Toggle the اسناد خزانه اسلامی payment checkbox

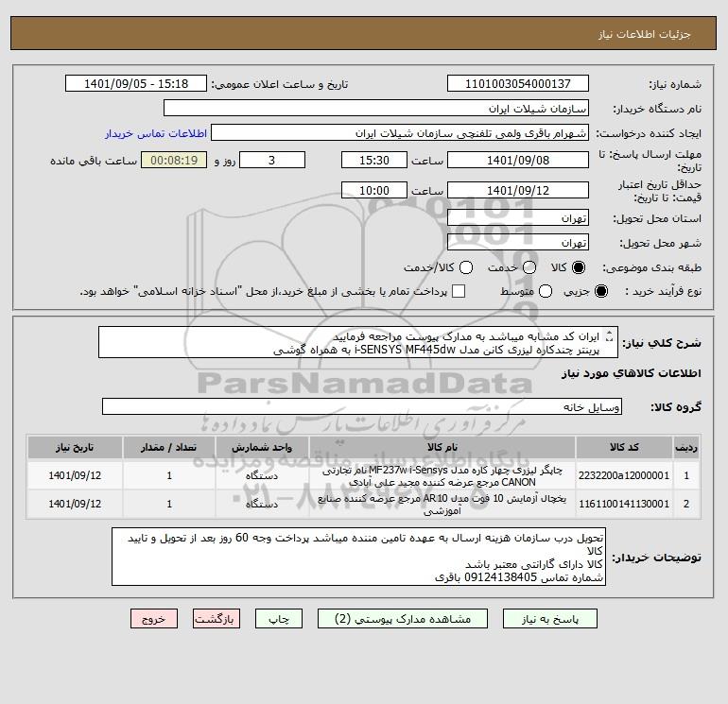pyautogui.click(x=459, y=291)
